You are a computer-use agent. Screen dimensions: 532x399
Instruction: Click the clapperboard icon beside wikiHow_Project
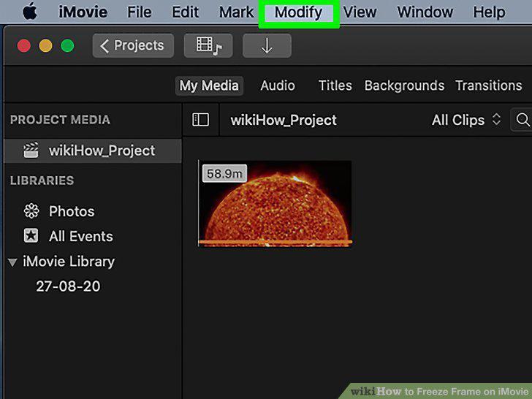(x=31, y=151)
